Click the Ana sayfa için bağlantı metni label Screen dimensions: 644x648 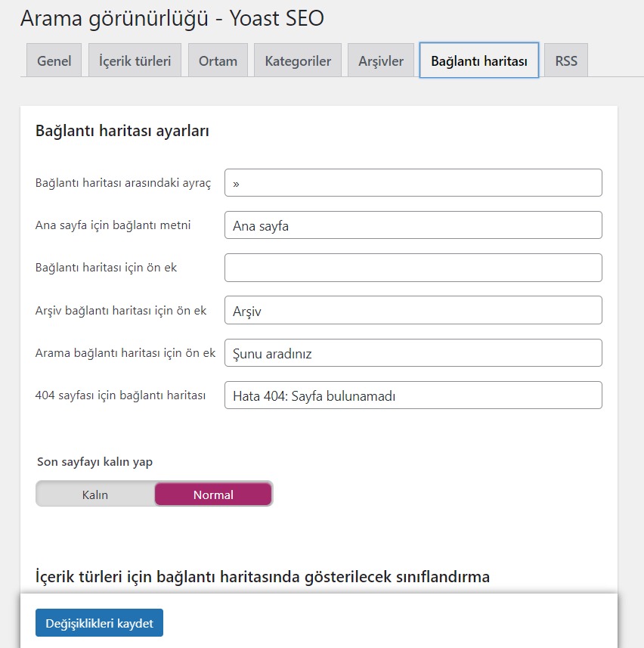[113, 225]
